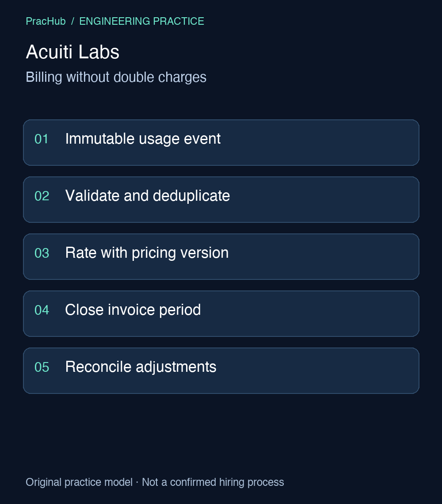442x504 pixels.
Task: Open the ENGINEERING PRACTICE breadcrumb
Action: 141,21
